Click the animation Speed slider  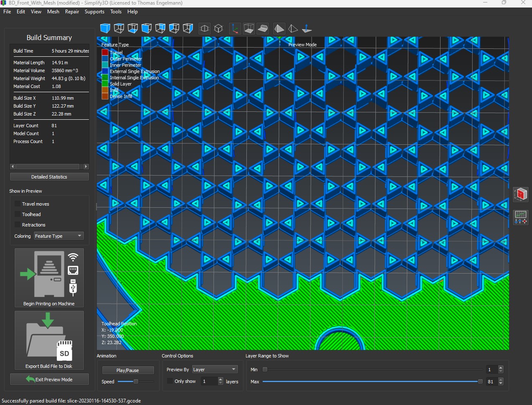(136, 382)
